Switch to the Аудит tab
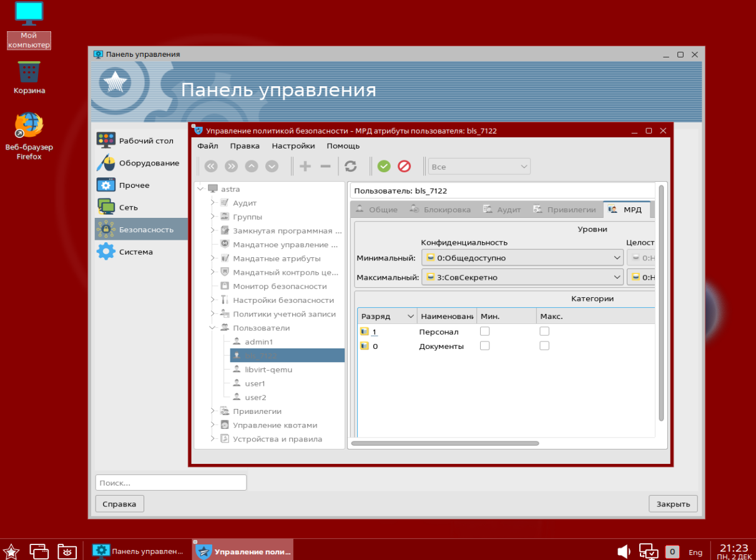756x560 pixels. point(503,210)
